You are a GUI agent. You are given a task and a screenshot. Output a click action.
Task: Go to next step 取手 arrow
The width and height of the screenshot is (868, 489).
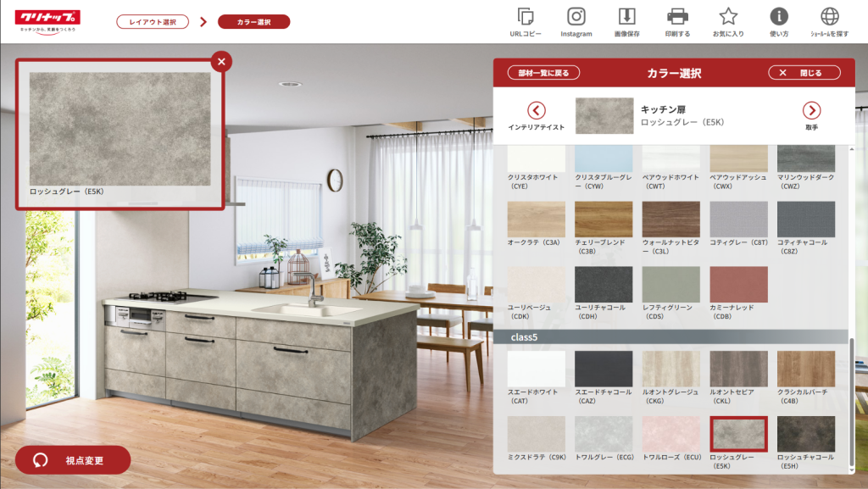coord(811,110)
